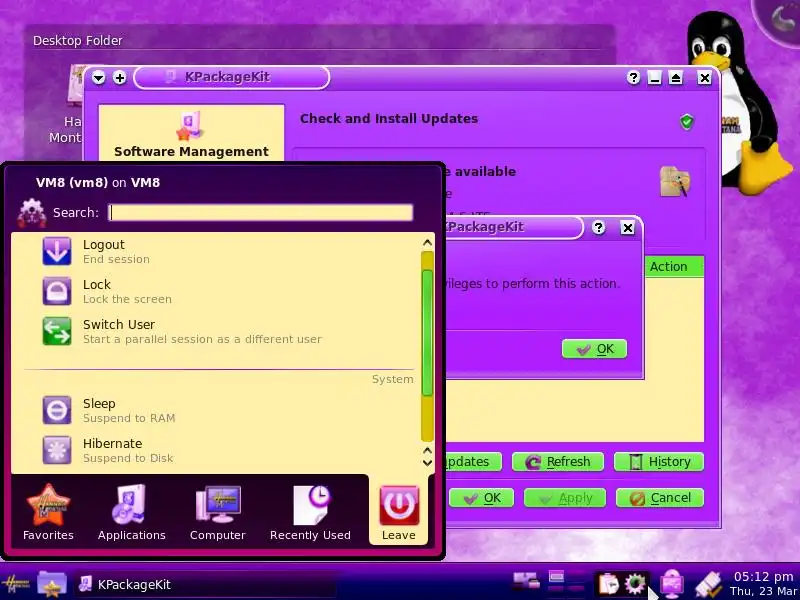Click the help button on KPackageKit dialog
800x600 pixels.
(x=598, y=228)
